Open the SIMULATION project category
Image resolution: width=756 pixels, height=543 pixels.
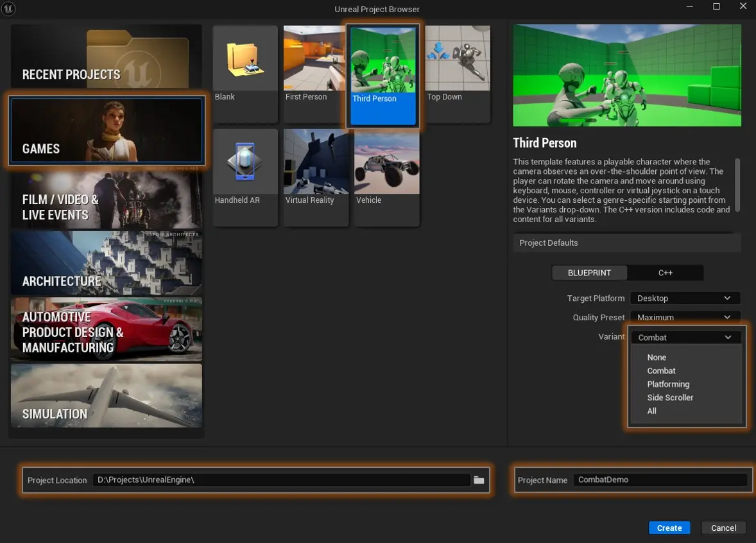(106, 395)
